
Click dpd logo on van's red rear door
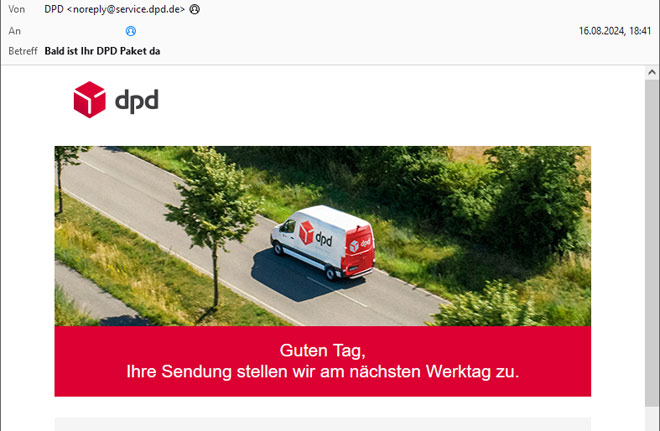click(x=360, y=244)
